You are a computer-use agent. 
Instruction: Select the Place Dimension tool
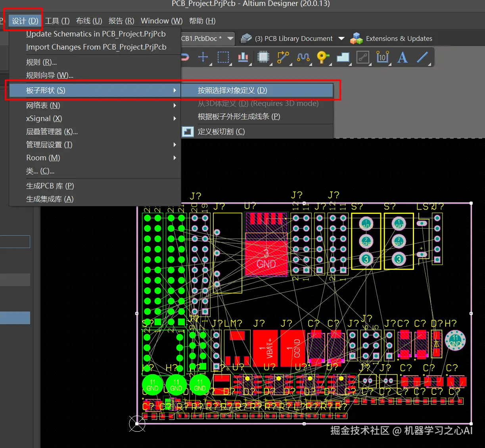pos(382,57)
